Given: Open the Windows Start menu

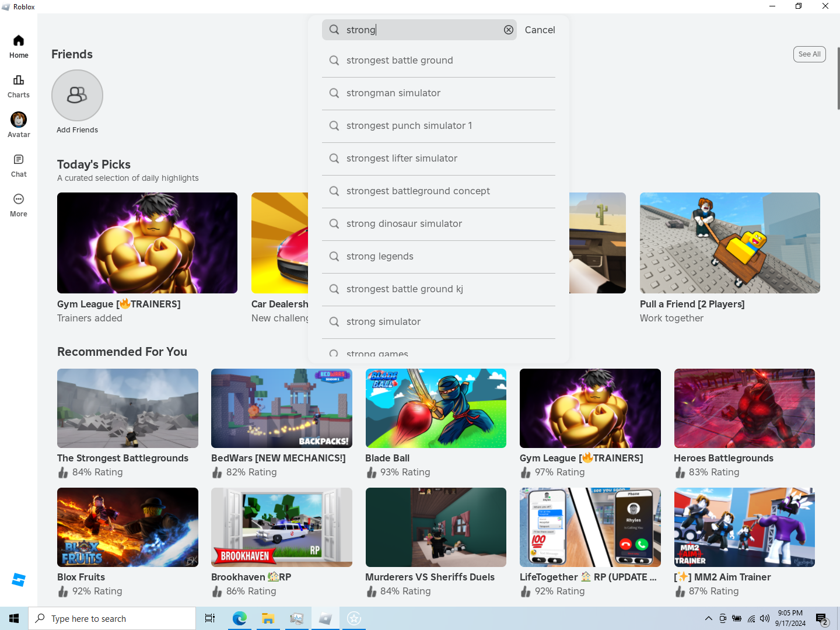Looking at the screenshot, I should (14, 618).
